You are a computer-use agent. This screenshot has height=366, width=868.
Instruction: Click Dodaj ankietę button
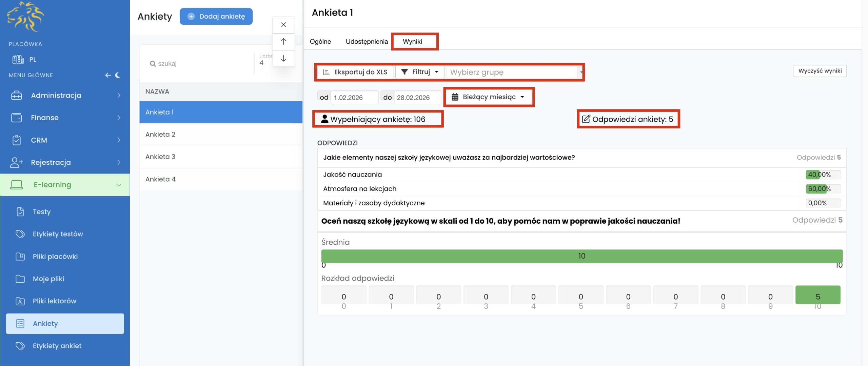point(216,16)
